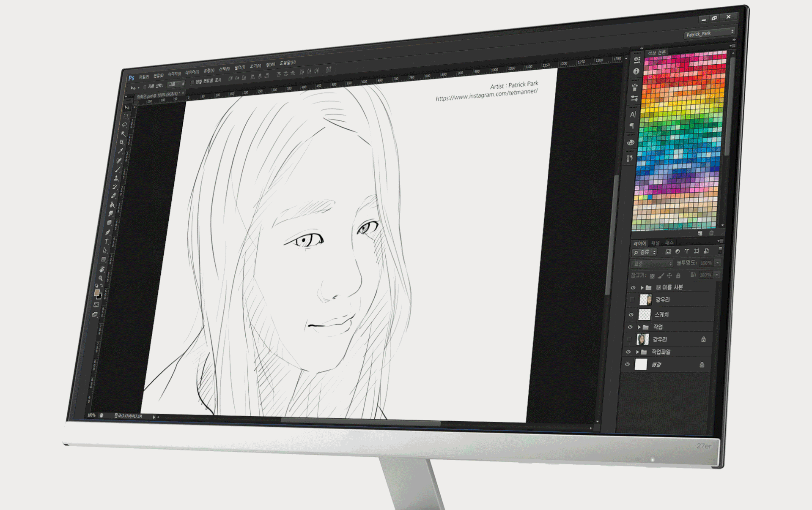Hide the 스케치 layer

coord(631,315)
